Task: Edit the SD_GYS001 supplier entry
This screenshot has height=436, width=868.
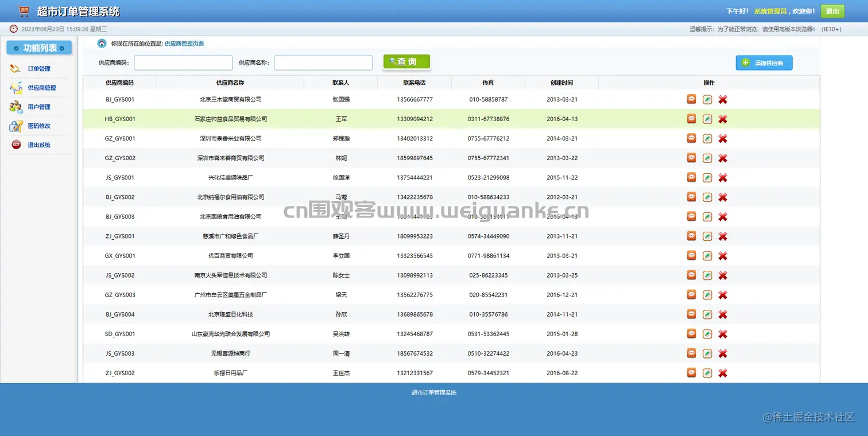Action: pyautogui.click(x=707, y=333)
